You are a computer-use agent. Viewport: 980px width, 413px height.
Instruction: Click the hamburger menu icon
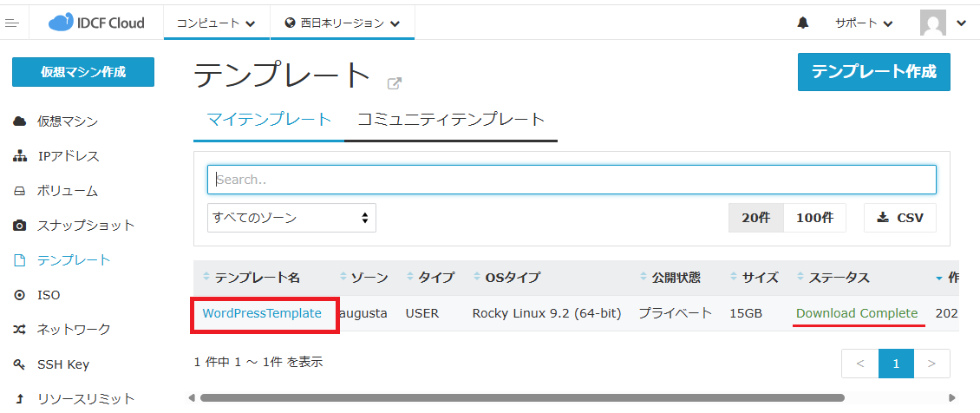point(12,23)
